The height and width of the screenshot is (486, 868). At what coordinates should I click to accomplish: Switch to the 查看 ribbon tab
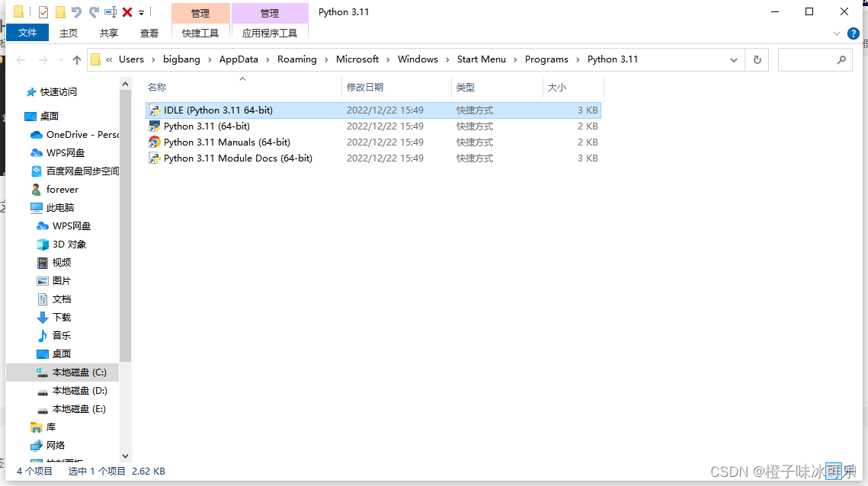pos(149,34)
